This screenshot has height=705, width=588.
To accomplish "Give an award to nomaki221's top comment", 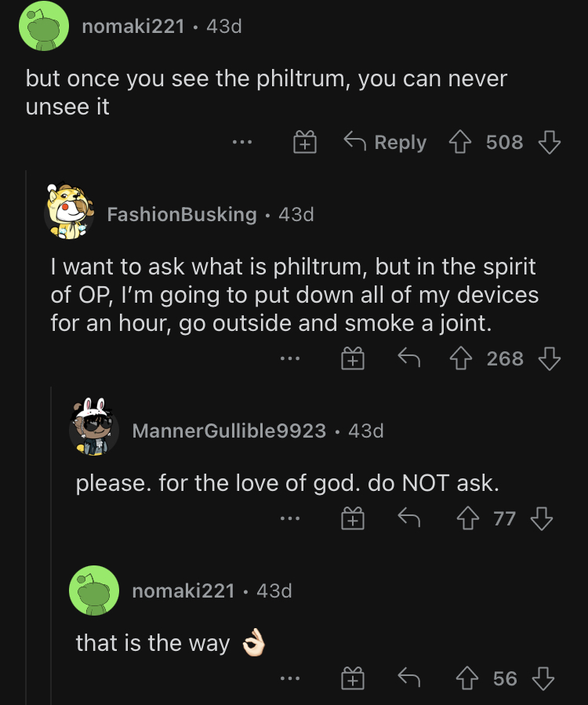I will [305, 142].
